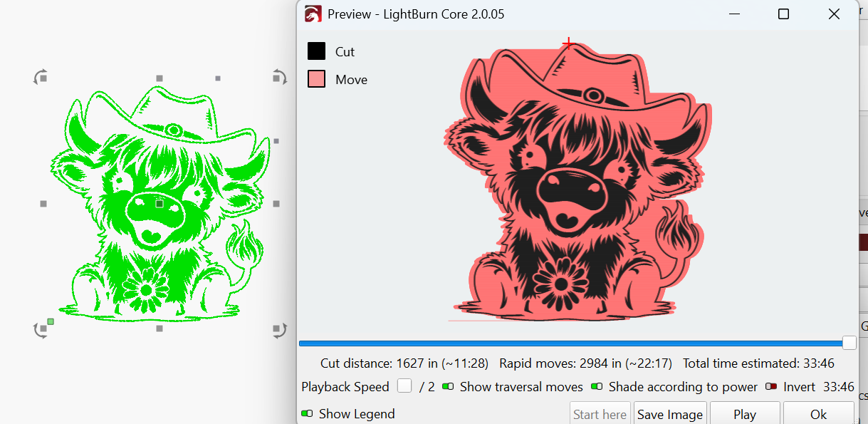Click the "Cut" legend label
Screen dimensions: 868x424
(x=345, y=52)
